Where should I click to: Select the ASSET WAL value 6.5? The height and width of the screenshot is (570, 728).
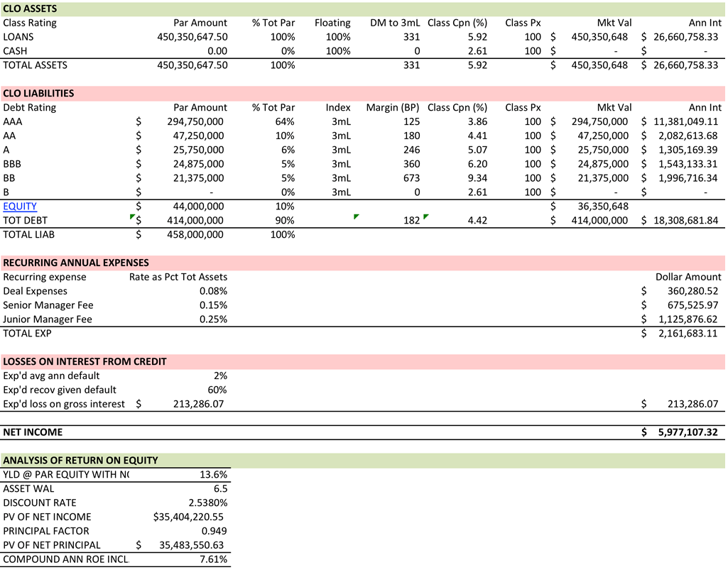pos(219,488)
